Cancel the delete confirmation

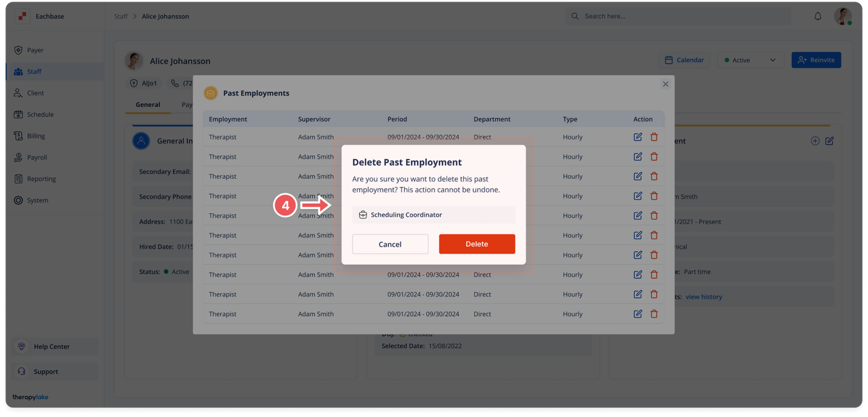point(390,244)
